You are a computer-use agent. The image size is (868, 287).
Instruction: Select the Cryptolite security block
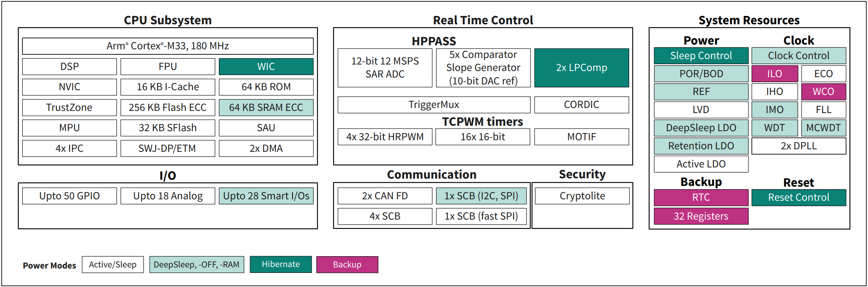582,196
